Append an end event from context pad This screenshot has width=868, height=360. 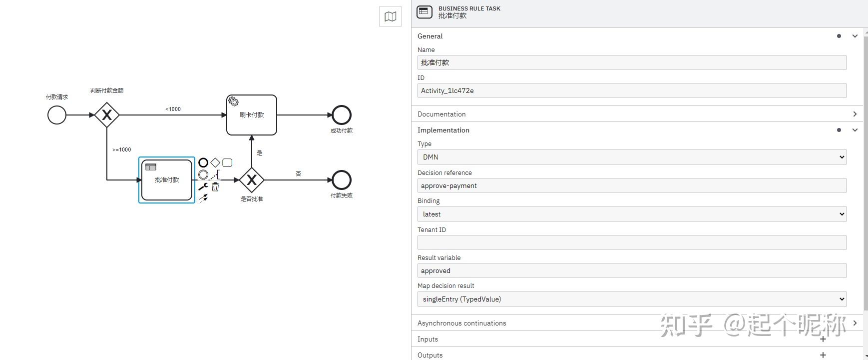[203, 162]
